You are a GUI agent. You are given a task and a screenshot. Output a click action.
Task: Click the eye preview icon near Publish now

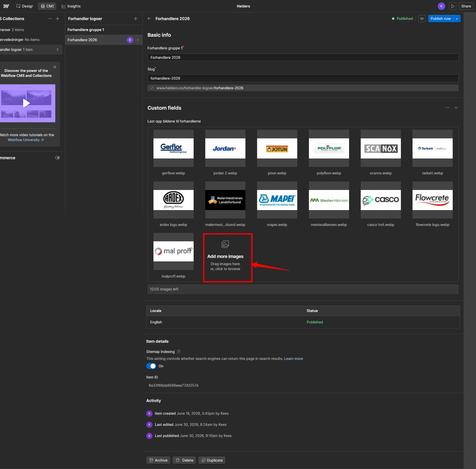(x=422, y=19)
